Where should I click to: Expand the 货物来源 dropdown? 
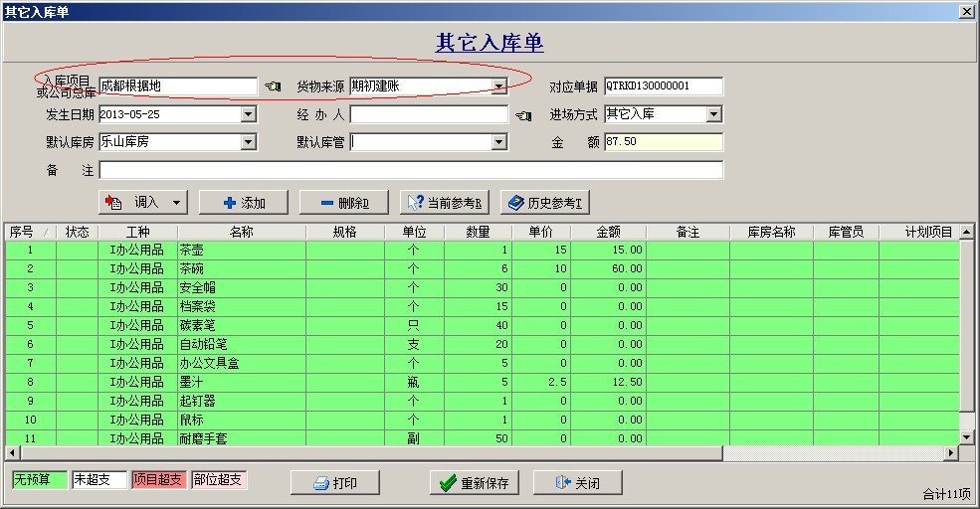click(x=499, y=87)
